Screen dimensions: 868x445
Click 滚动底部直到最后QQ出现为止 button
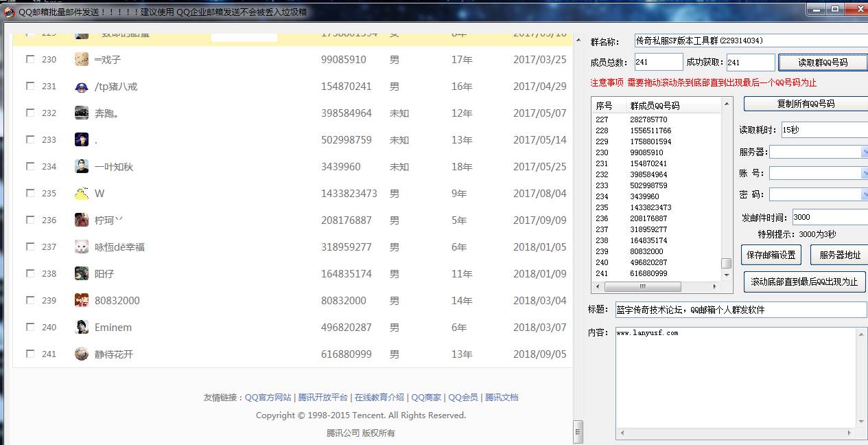click(804, 282)
